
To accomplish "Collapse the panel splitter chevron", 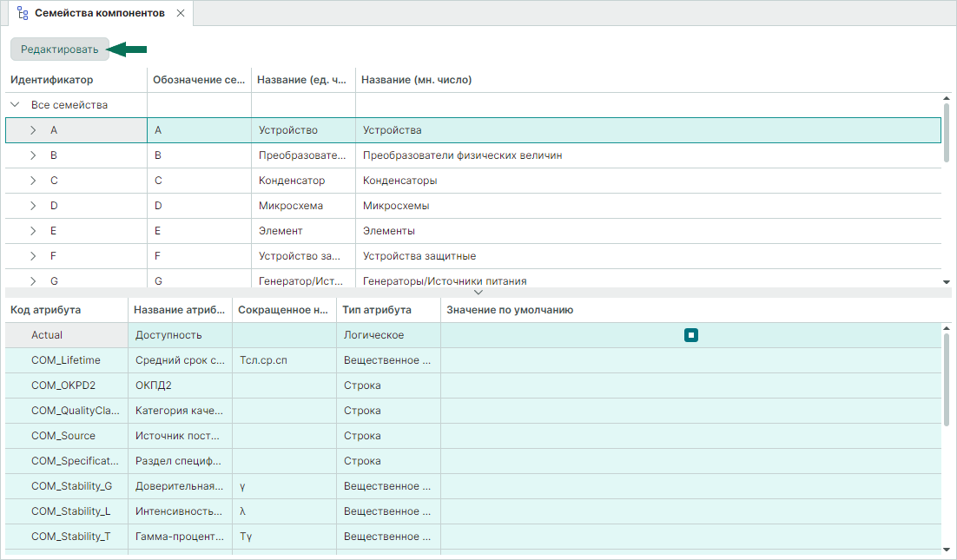I will [x=478, y=293].
